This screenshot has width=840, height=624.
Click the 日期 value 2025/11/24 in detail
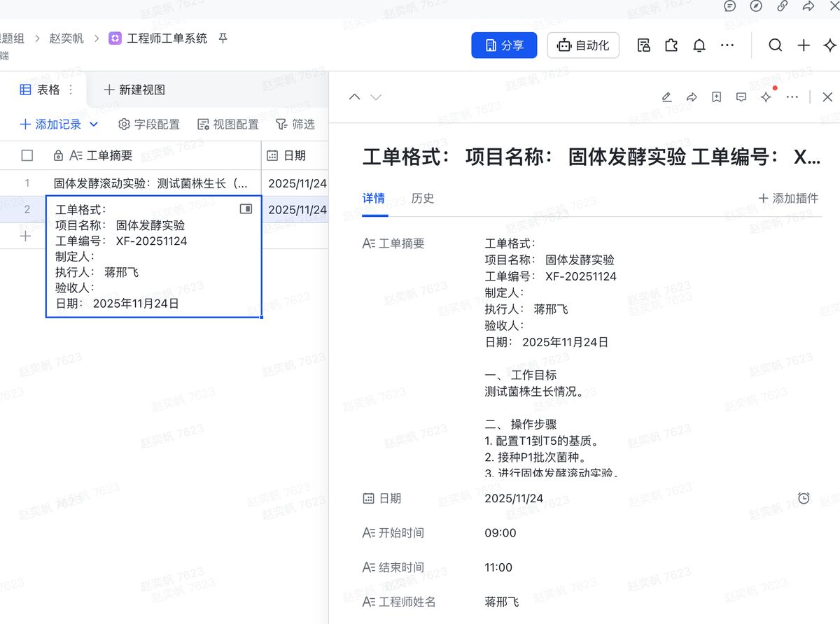pyautogui.click(x=514, y=499)
